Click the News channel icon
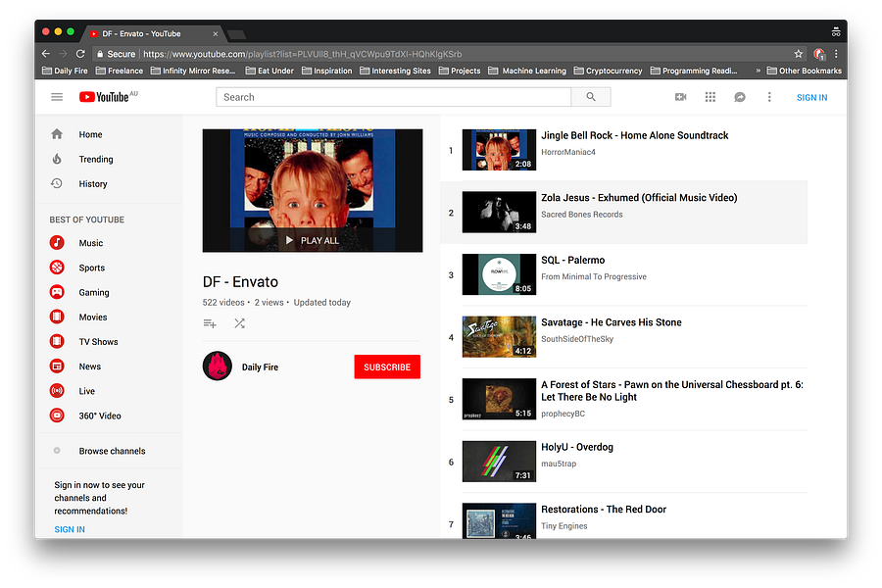 coord(57,367)
